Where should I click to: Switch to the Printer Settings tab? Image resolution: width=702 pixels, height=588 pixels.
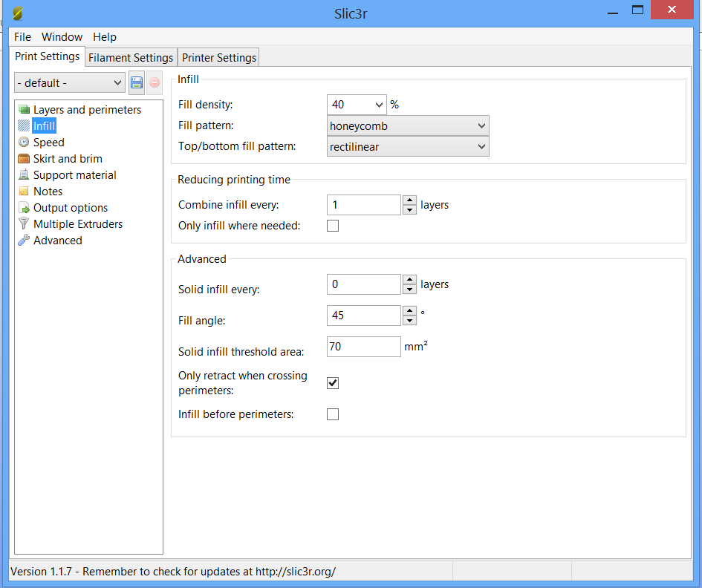[x=219, y=58]
